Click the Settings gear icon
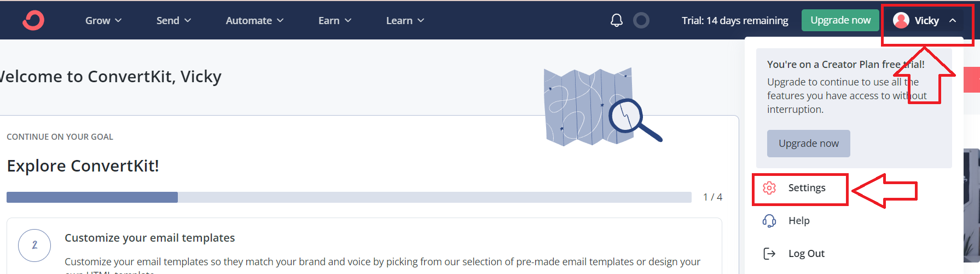 [x=769, y=188]
